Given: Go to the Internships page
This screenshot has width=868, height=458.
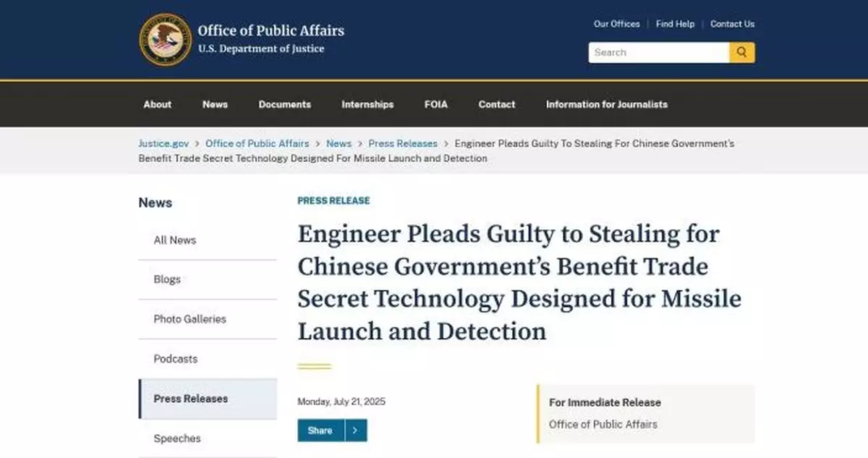Looking at the screenshot, I should click(367, 104).
